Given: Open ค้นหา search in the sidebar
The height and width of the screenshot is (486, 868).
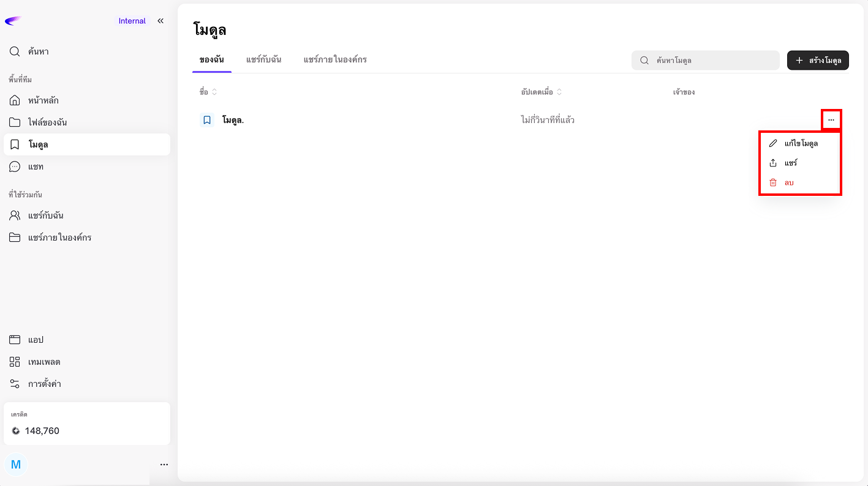Looking at the screenshot, I should [x=38, y=51].
